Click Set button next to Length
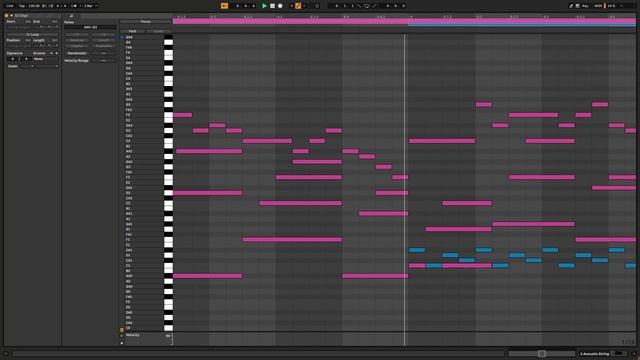The width and height of the screenshot is (640, 360). point(54,40)
